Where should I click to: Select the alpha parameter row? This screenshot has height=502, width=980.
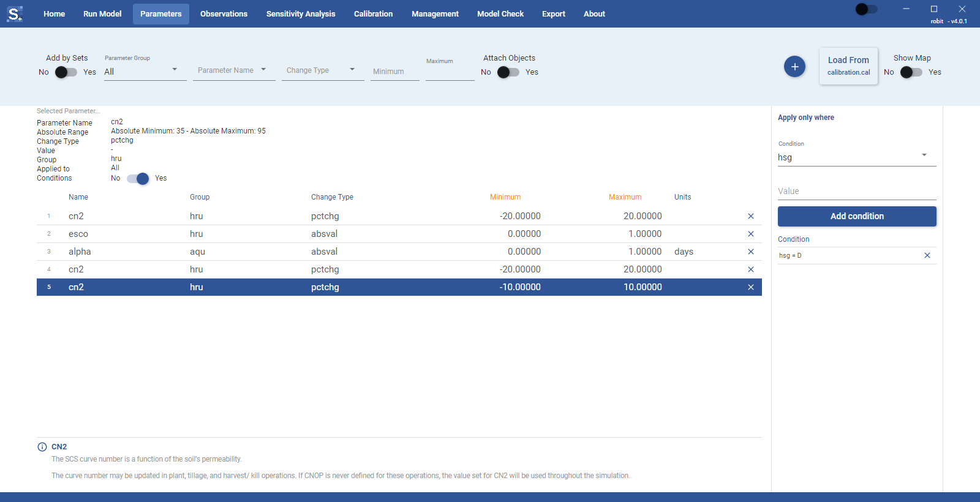coord(399,252)
